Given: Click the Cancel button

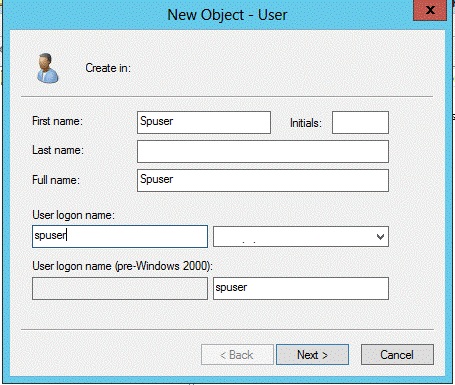Looking at the screenshot, I should click(397, 355).
